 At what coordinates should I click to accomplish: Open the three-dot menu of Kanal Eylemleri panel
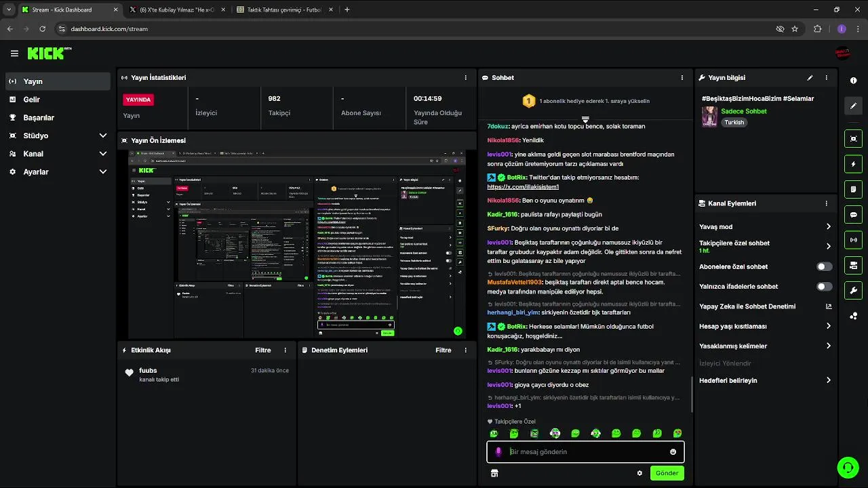coord(826,203)
